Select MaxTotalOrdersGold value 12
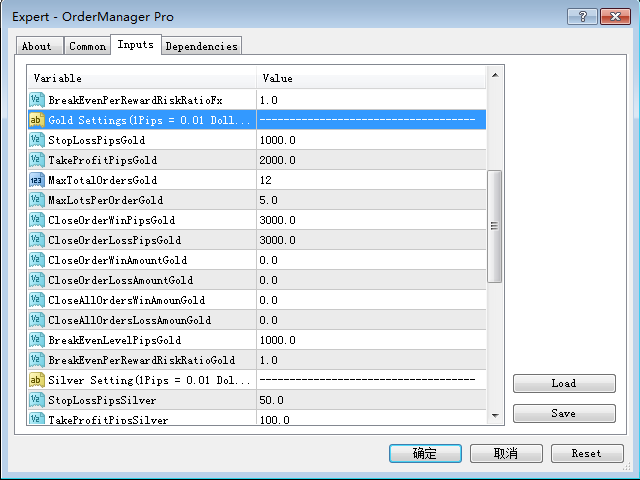This screenshot has width=640, height=480. (x=266, y=180)
